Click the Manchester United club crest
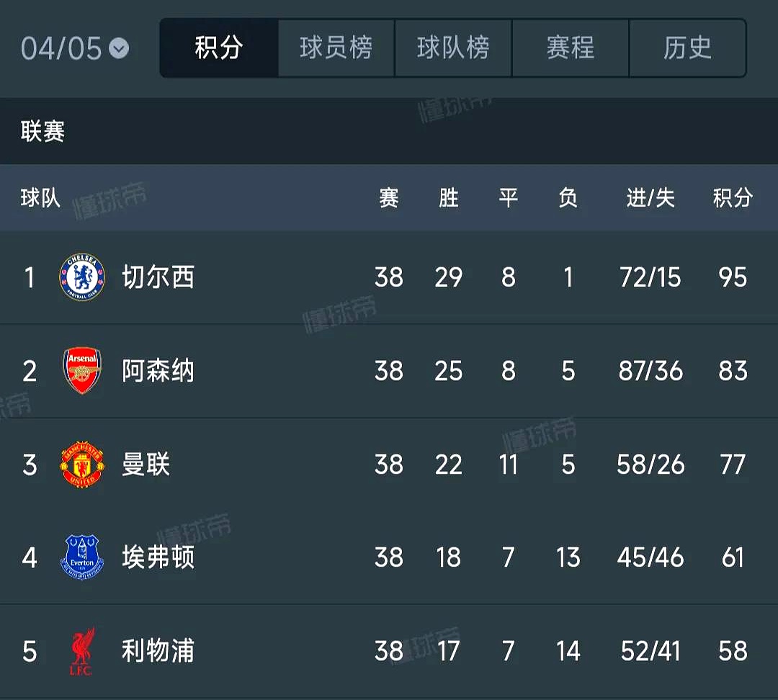 pos(82,465)
